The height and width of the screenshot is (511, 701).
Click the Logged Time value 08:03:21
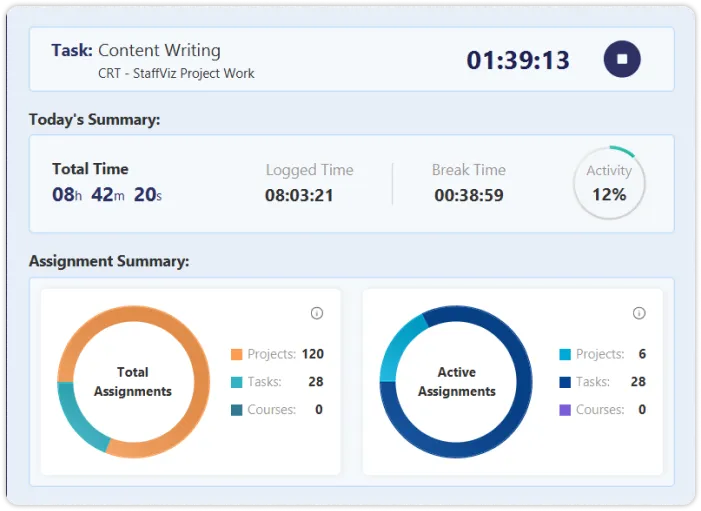[299, 195]
